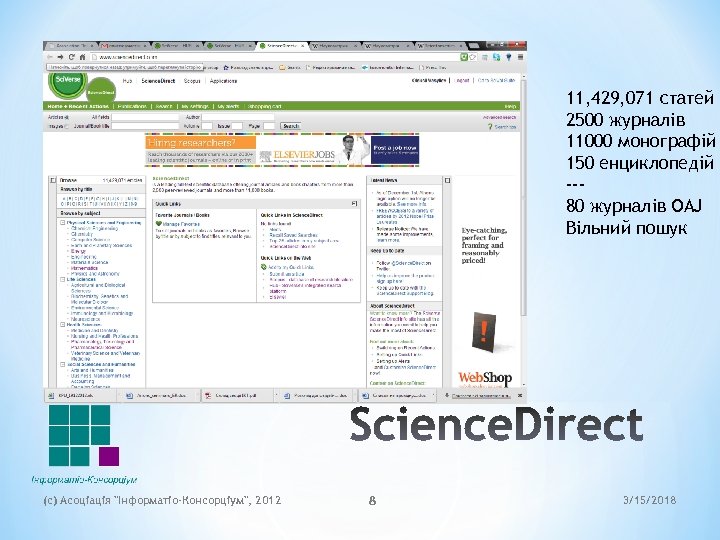Click the Journal/Book title input
The height and width of the screenshot is (540, 720).
[145, 126]
